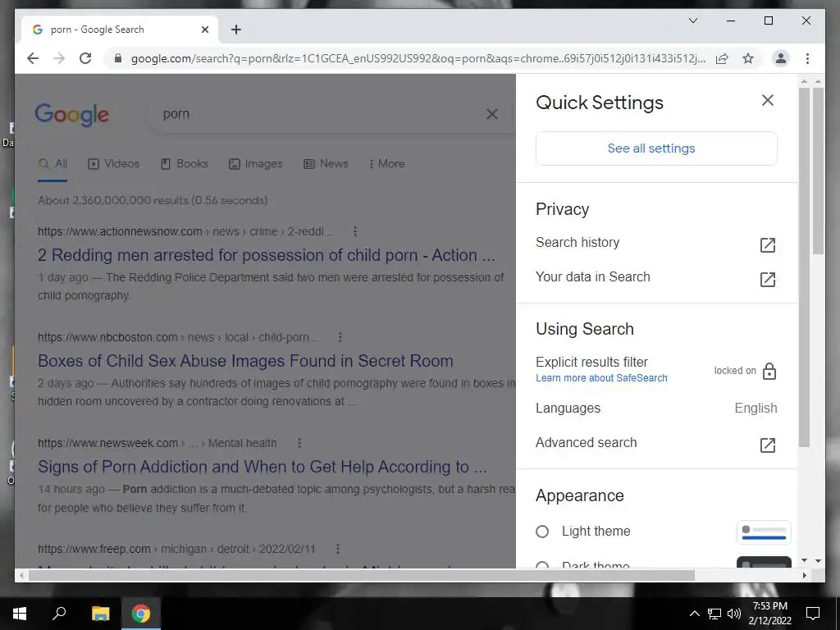This screenshot has height=630, width=840.
Task: Click the Search history label
Action: coord(577,242)
